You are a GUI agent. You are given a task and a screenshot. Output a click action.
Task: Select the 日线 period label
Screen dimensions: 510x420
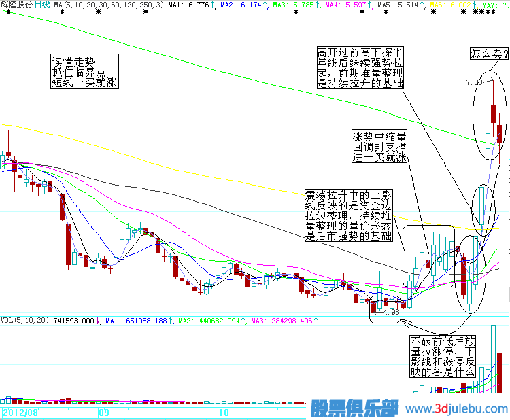point(42,5)
